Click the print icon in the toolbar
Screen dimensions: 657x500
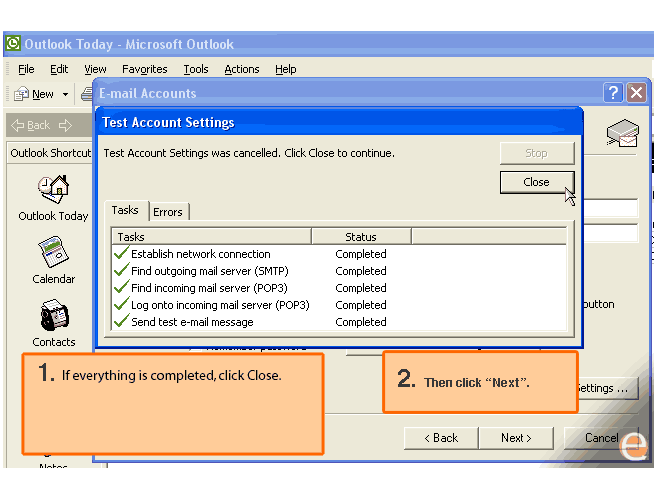tap(87, 94)
